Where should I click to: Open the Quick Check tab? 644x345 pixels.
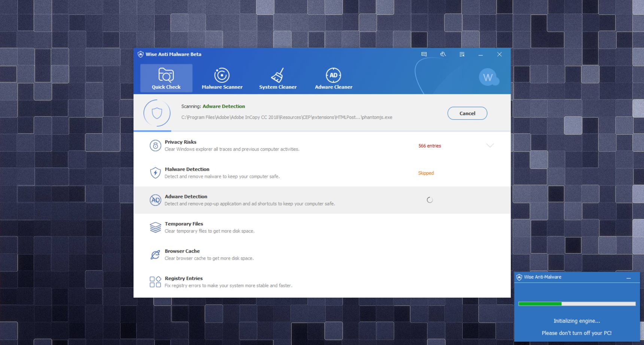(166, 78)
